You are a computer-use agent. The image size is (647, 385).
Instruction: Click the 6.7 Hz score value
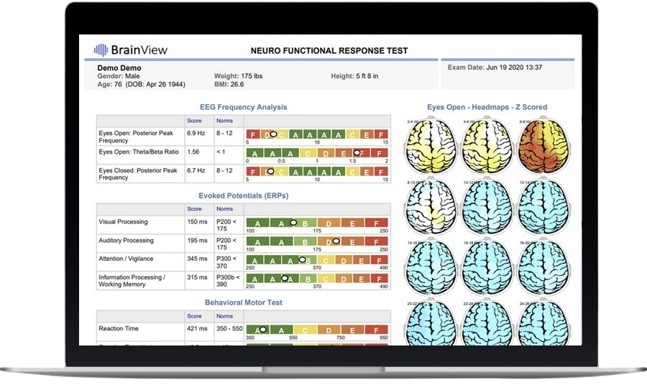[x=196, y=170]
